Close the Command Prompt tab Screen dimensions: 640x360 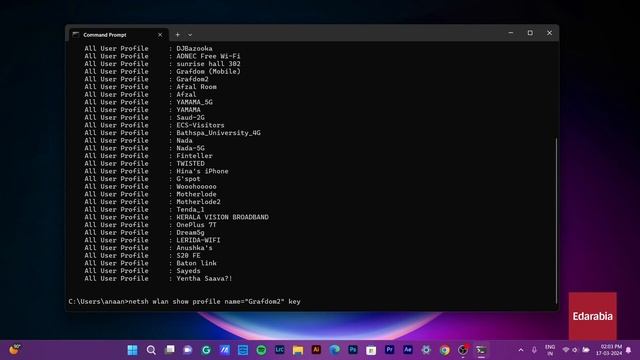[x=160, y=35]
